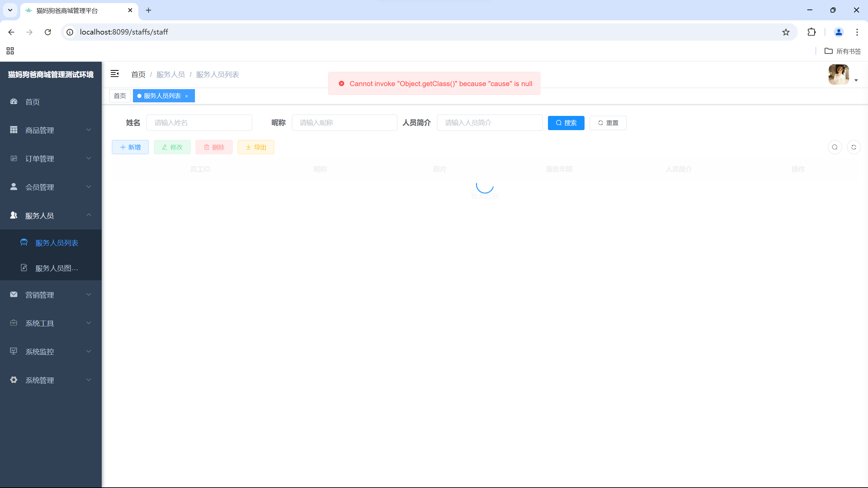View site information icon in address bar

[x=70, y=32]
